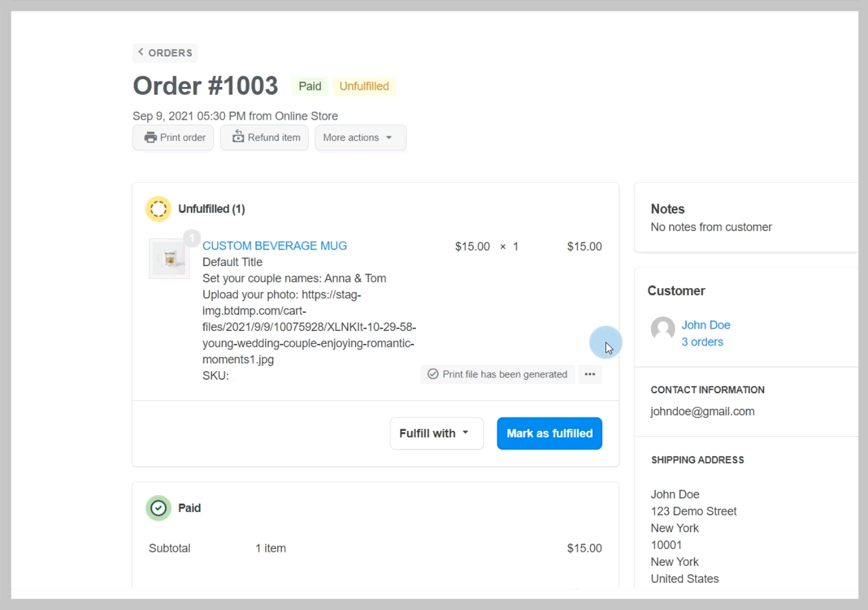
Task: Click the Mark as fulfilled button
Action: click(549, 433)
